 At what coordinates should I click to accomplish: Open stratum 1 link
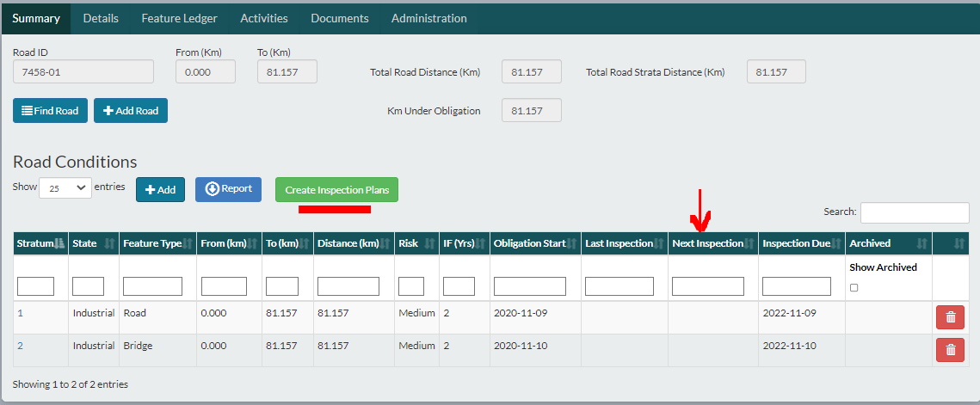(x=20, y=312)
